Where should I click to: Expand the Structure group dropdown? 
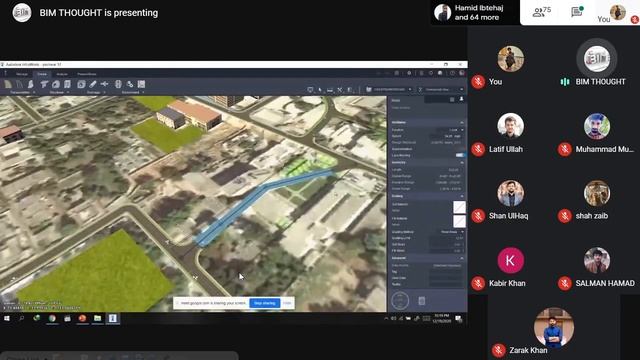coord(68,93)
